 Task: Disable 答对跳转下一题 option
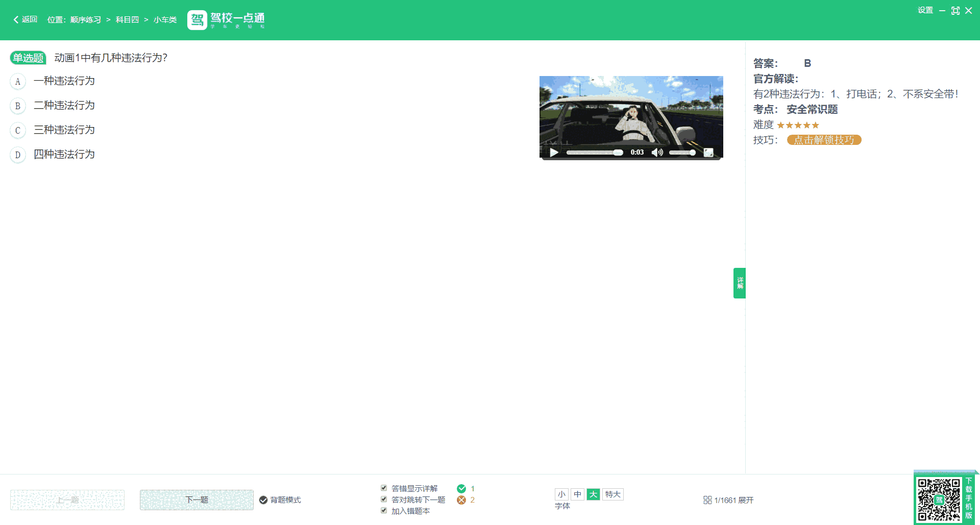click(x=384, y=499)
